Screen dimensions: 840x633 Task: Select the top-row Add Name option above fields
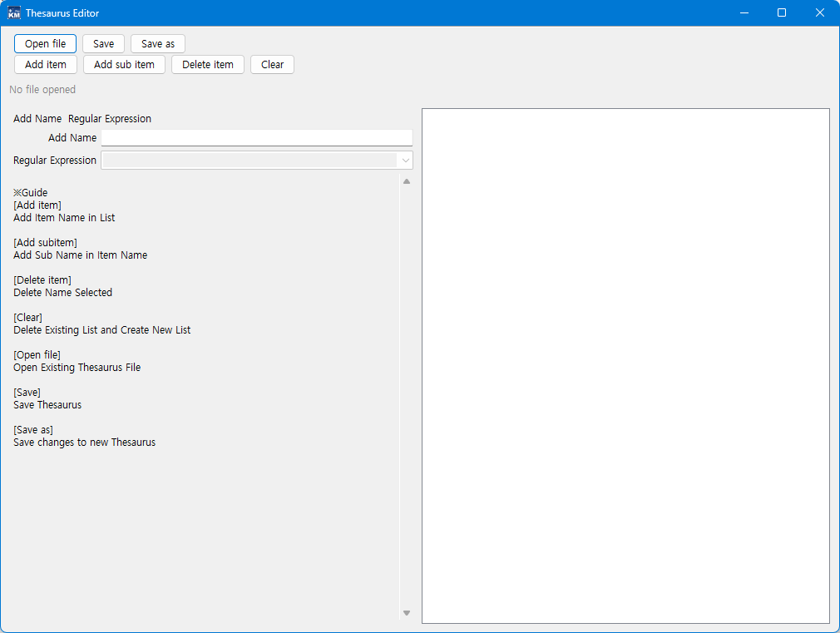coord(37,119)
